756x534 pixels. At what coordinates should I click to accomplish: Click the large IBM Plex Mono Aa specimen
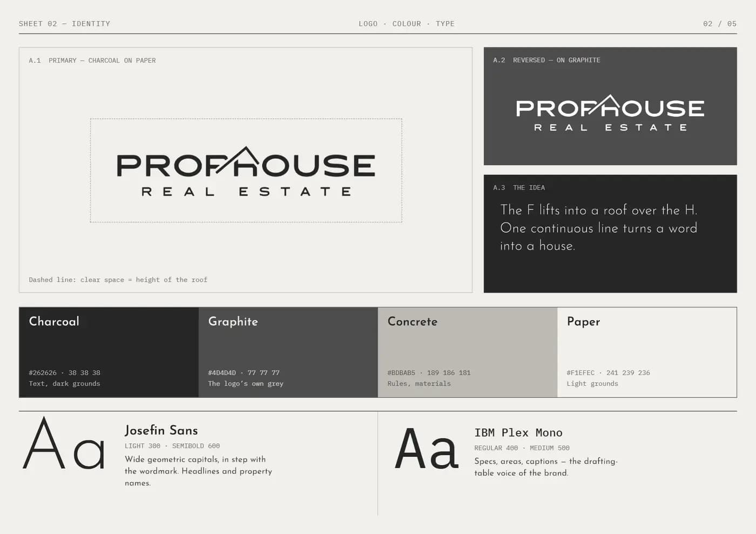pyautogui.click(x=427, y=448)
